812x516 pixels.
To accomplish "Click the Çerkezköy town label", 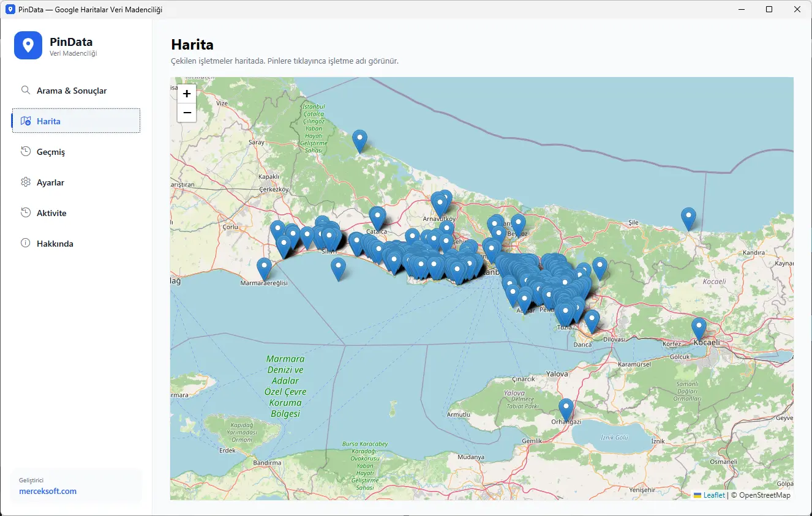I will click(x=274, y=189).
